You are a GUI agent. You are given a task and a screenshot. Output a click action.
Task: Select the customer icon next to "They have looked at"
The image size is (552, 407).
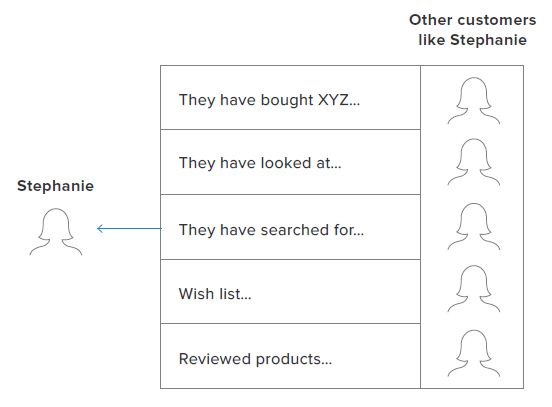tap(473, 162)
